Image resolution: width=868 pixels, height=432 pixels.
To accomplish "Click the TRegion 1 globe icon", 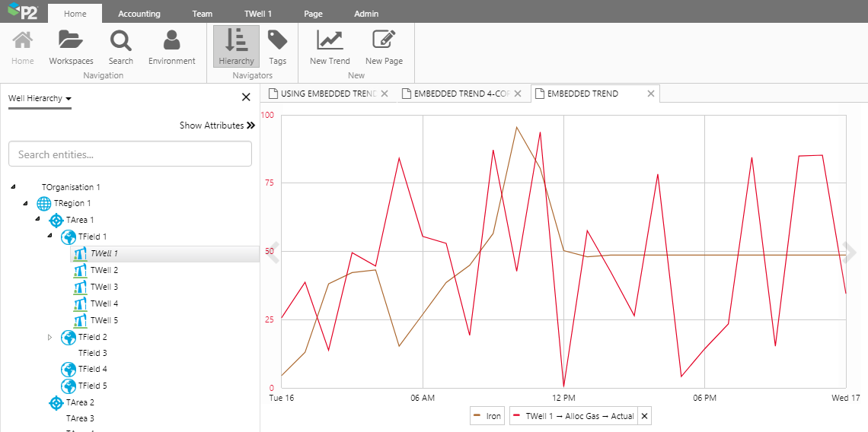I will point(44,203).
